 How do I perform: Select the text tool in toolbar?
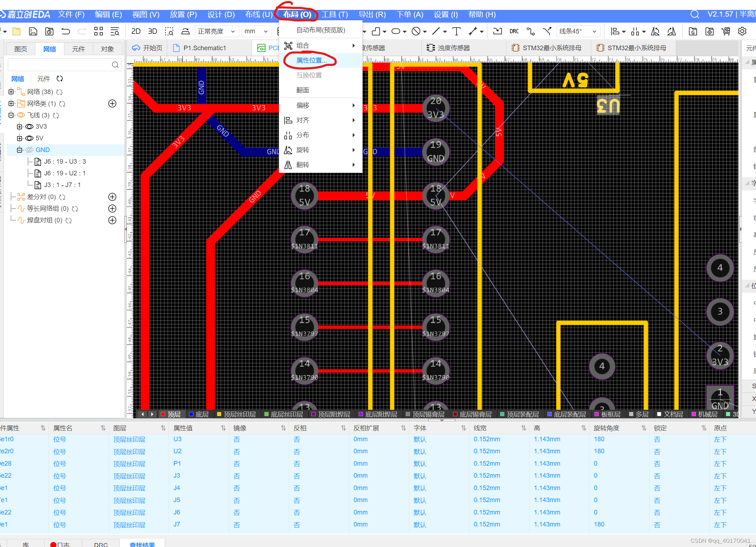pos(456,31)
